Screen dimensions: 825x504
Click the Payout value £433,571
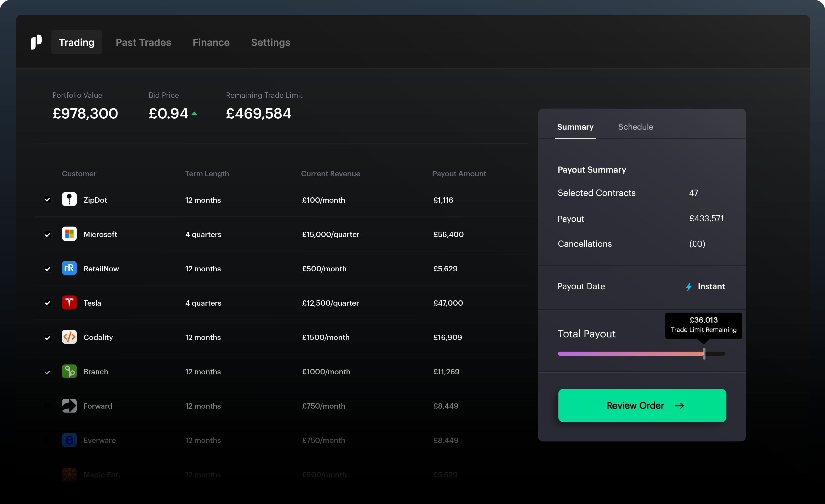click(706, 218)
